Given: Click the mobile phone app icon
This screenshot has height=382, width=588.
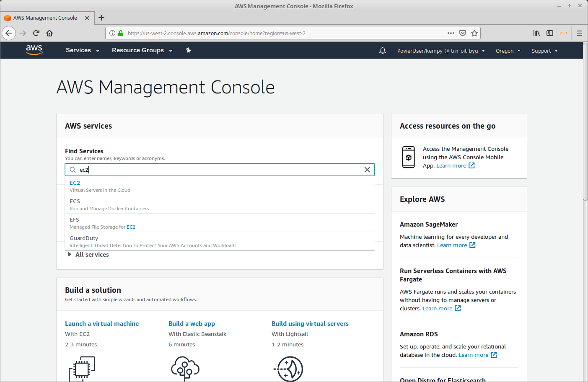Looking at the screenshot, I should [x=409, y=157].
